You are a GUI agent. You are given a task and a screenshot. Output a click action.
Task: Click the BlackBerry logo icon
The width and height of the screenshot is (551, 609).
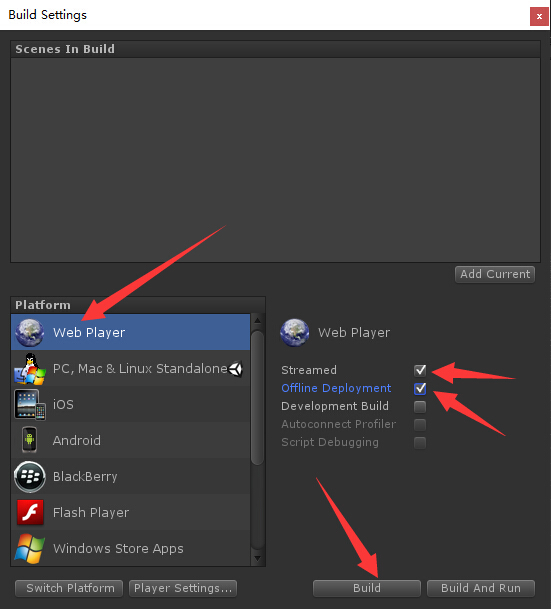[x=30, y=477]
